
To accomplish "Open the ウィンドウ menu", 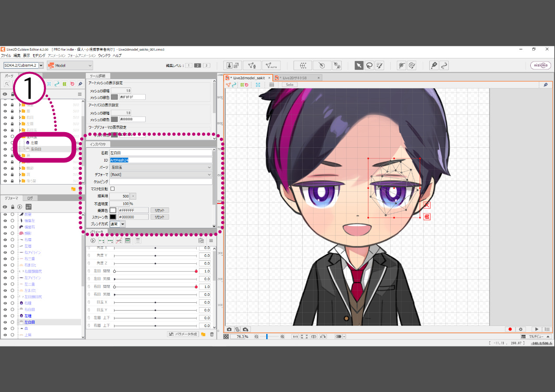I will (104, 55).
